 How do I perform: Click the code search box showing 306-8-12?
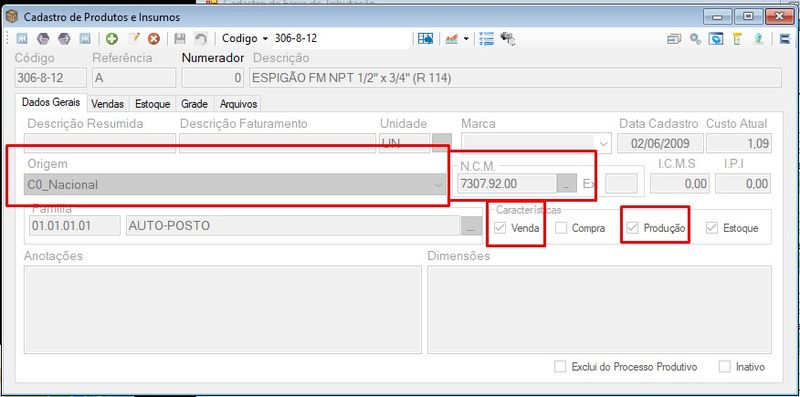(340, 39)
